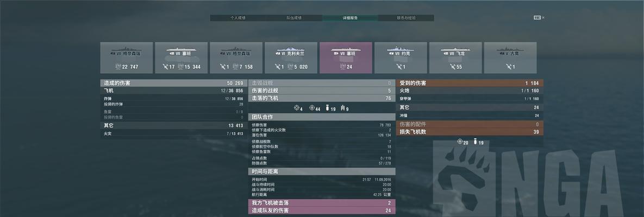Click the 古鹰 ship silhouette icon

click(x=510, y=49)
